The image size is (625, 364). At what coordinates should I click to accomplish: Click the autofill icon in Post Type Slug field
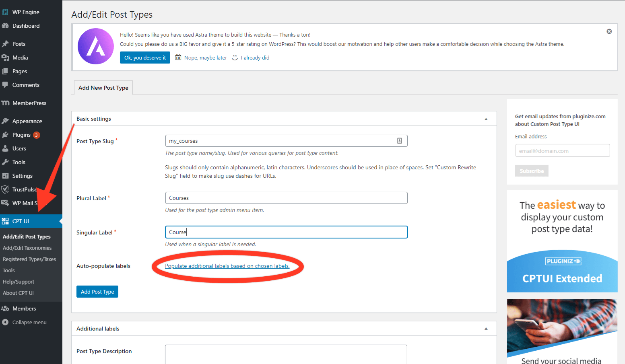(x=400, y=141)
